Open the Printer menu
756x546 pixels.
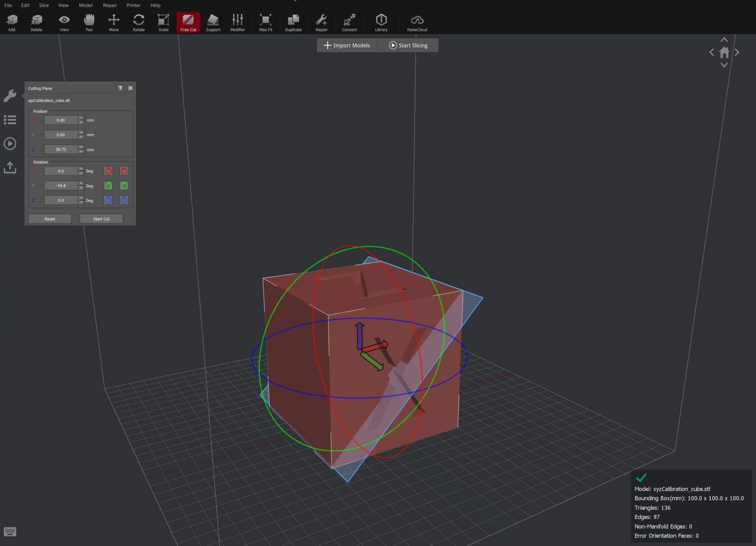tap(133, 5)
